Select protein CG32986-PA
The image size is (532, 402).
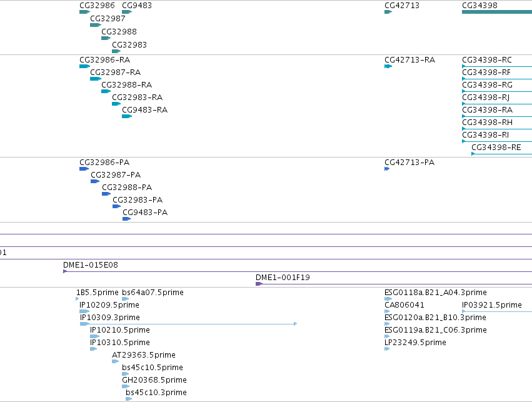pyautogui.click(x=84, y=169)
